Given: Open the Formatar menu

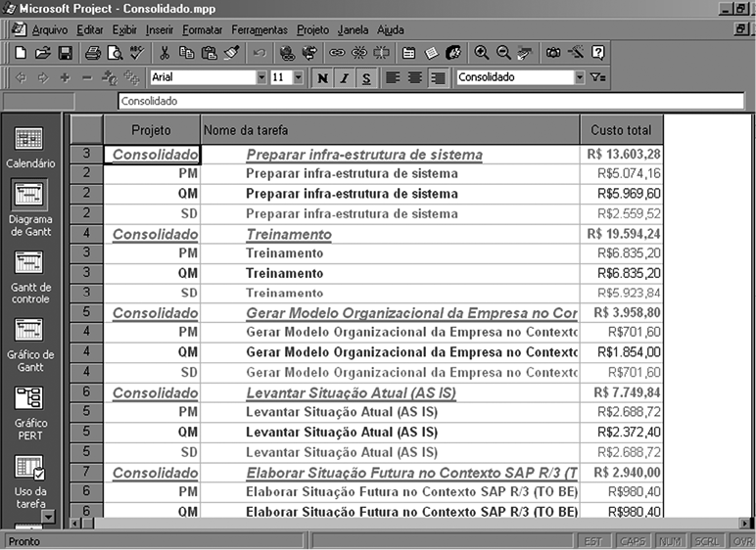Looking at the screenshot, I should point(202,30).
